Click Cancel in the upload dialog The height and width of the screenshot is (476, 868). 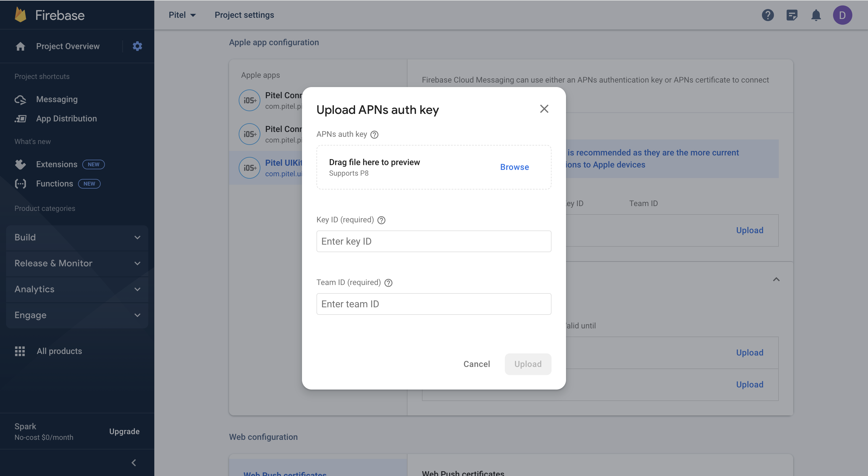click(476, 364)
